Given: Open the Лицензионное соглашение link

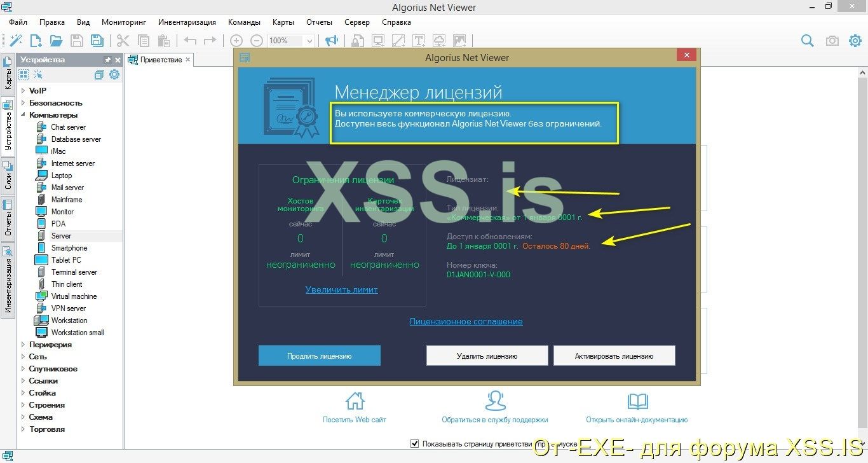Looking at the screenshot, I should tap(466, 322).
